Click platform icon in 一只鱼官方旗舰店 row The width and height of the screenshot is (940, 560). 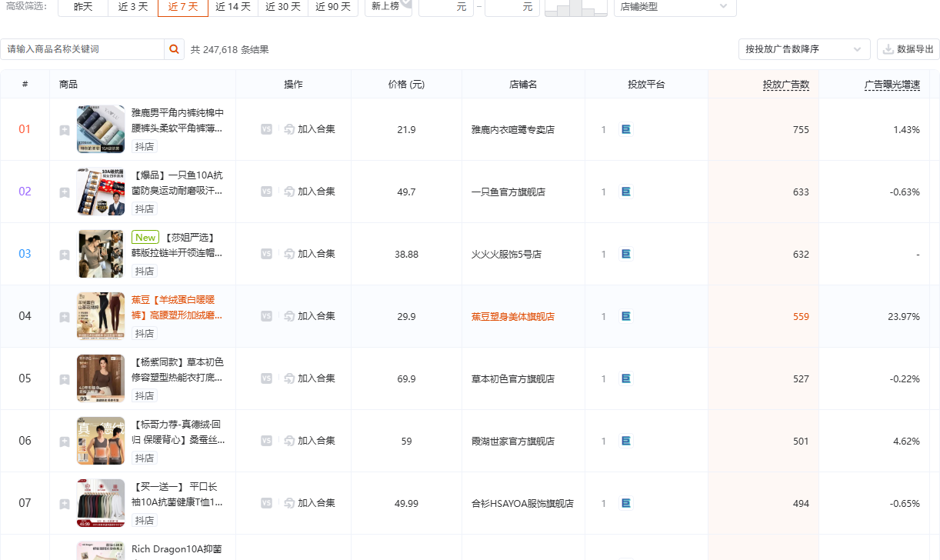[625, 192]
